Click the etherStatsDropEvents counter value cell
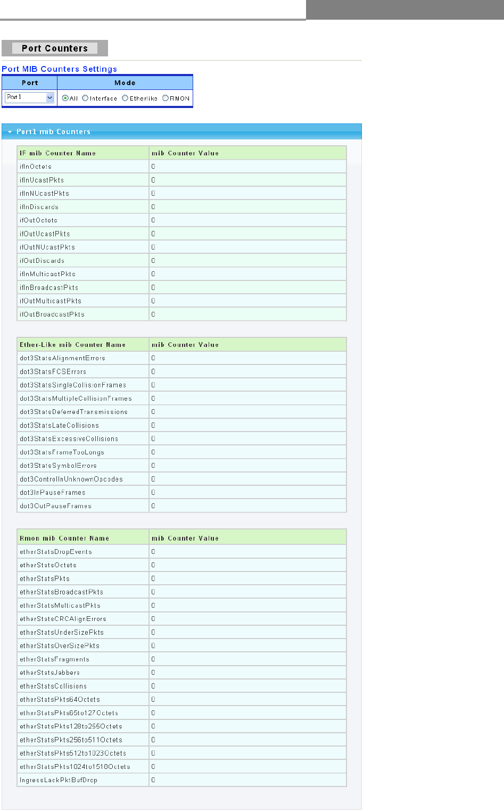The width and height of the screenshot is (504, 812). [x=247, y=552]
